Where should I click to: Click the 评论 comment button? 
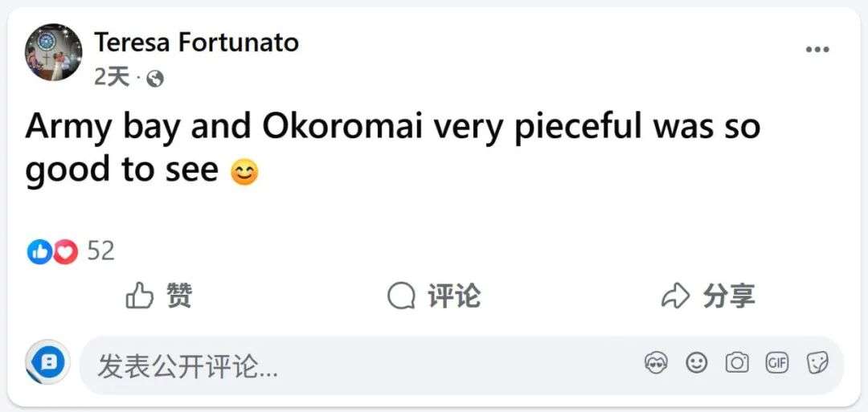(x=434, y=296)
